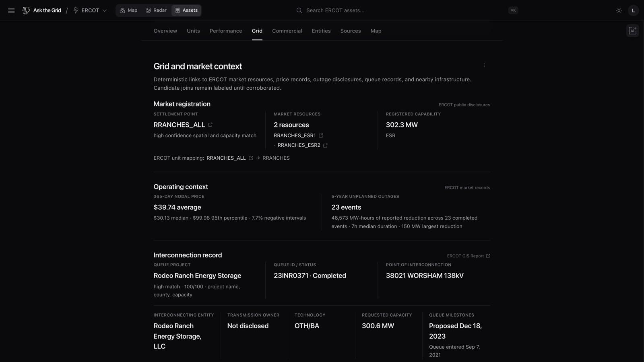644x362 pixels.
Task: Click the 38021 WORSHAM 138kV interconnection point
Action: tap(425, 276)
